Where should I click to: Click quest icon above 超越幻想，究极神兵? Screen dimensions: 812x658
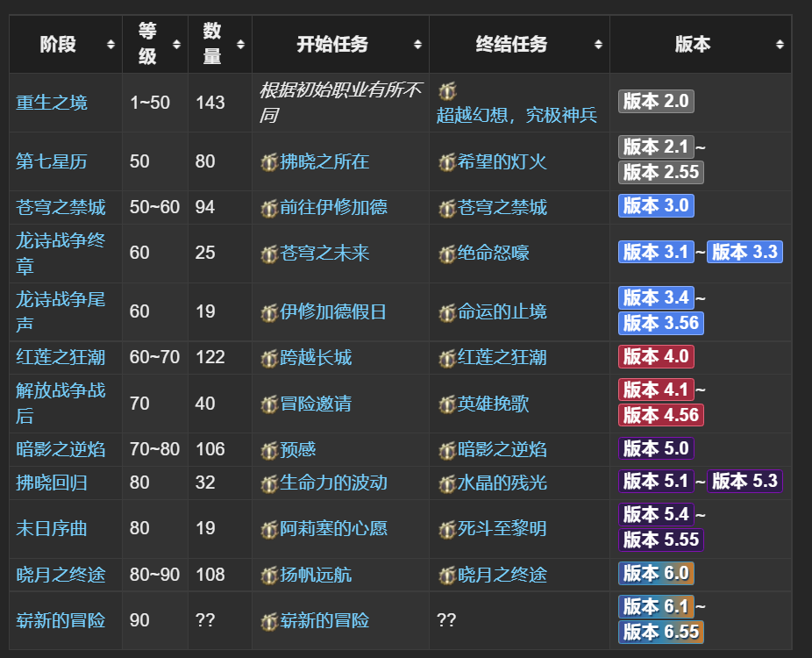447,91
